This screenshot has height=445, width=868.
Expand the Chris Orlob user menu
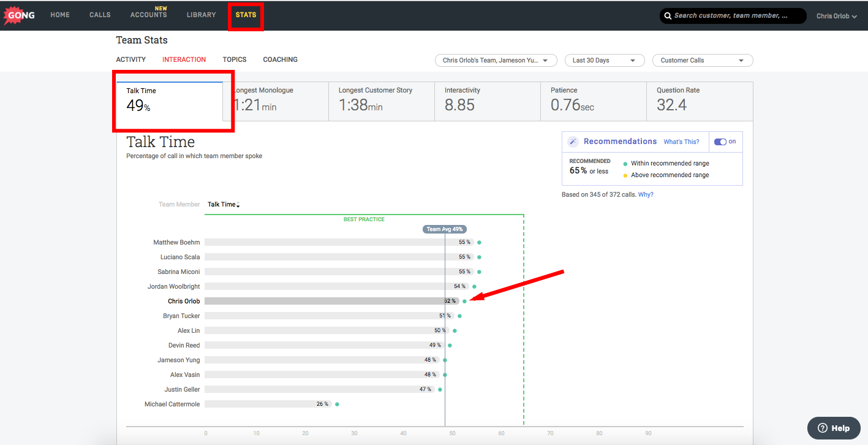pos(836,16)
